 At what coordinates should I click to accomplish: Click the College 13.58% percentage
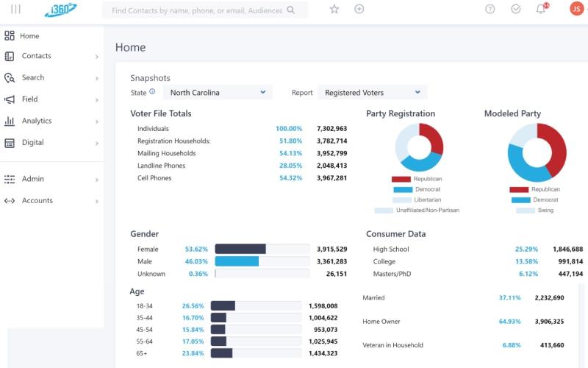[526, 261]
